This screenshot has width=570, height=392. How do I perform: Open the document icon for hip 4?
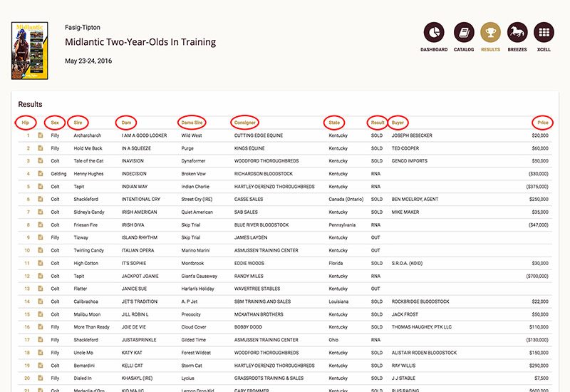coord(41,173)
